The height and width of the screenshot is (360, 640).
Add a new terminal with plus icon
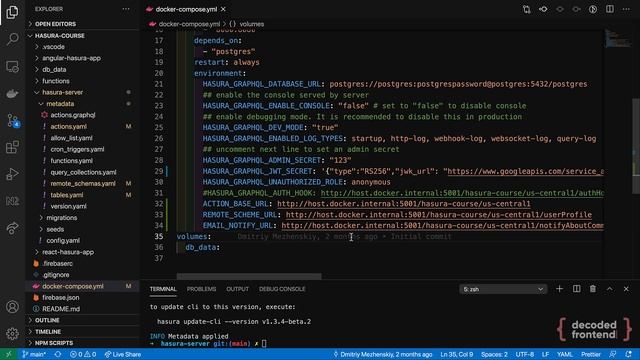tap(559, 289)
